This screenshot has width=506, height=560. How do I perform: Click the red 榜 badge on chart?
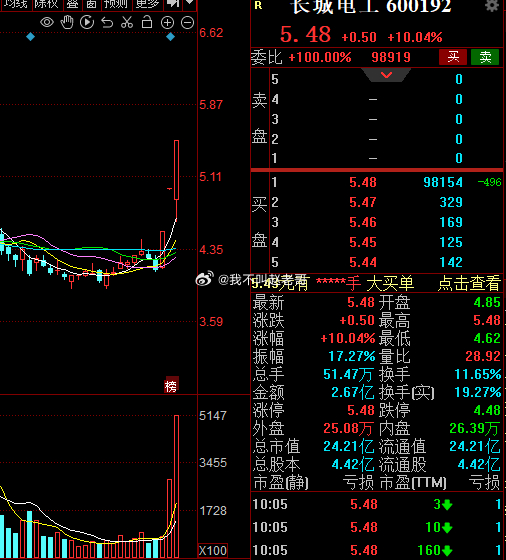171,385
